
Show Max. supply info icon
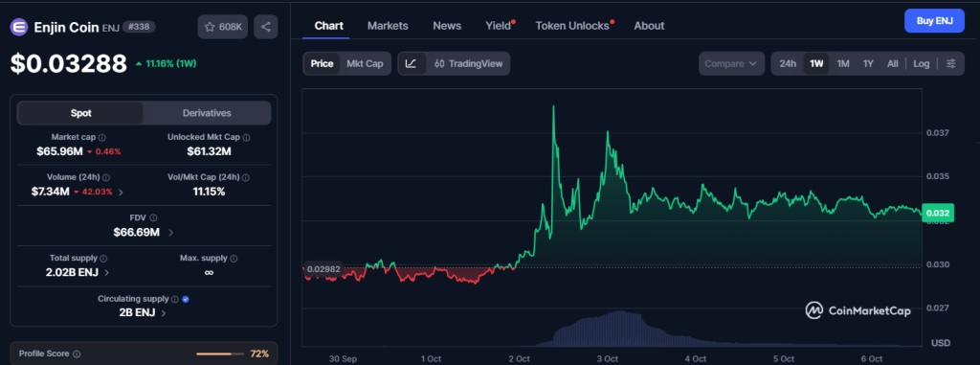coord(234,258)
